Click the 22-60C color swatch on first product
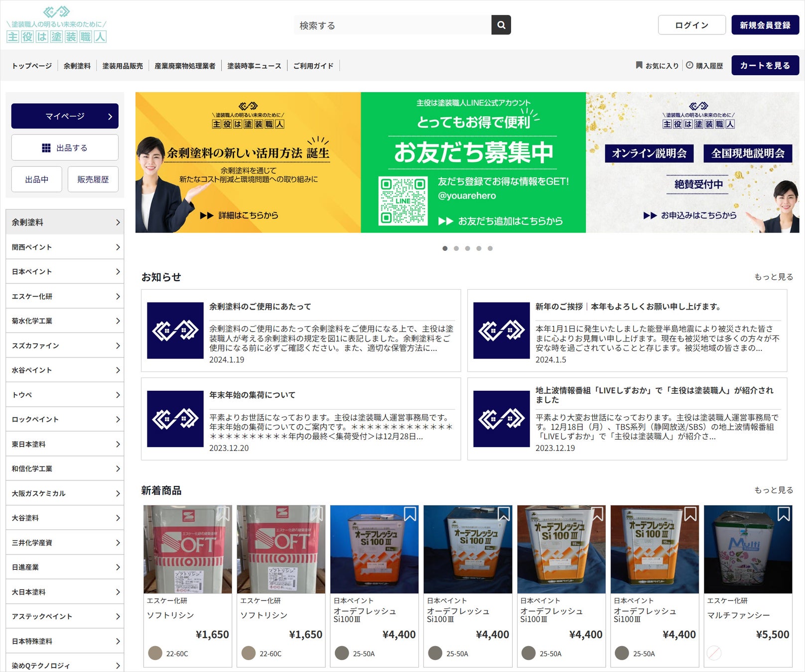 (155, 653)
